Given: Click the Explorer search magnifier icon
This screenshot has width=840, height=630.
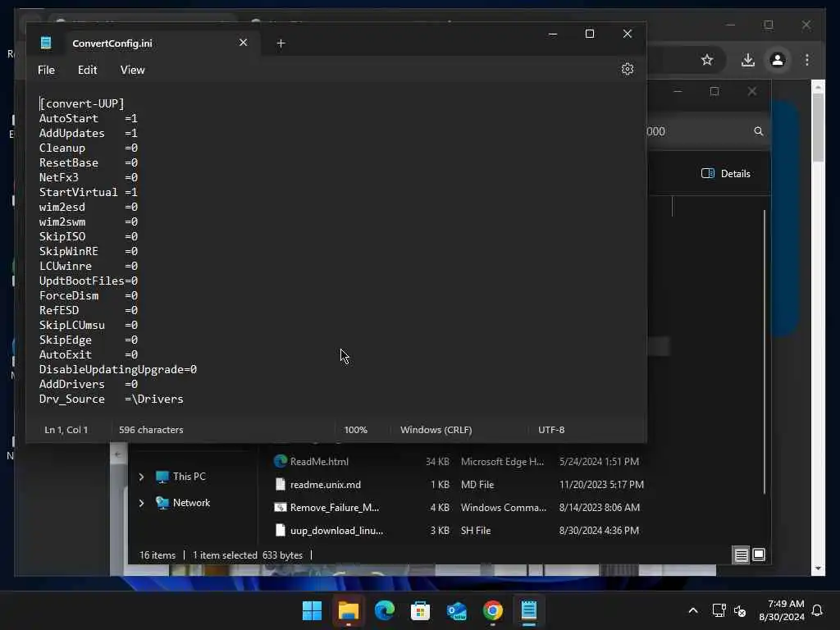Looking at the screenshot, I should point(759,131).
